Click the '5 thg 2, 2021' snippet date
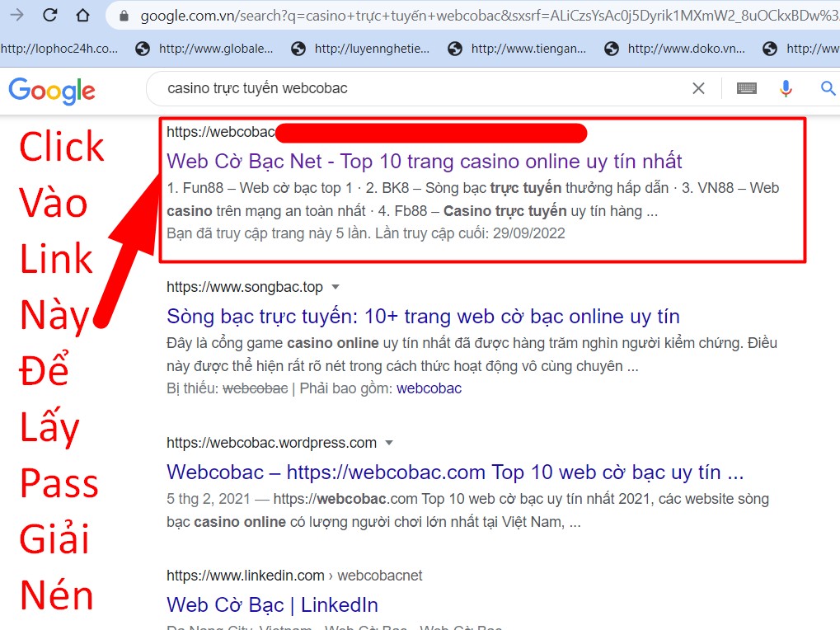The image size is (840, 630). 209,499
